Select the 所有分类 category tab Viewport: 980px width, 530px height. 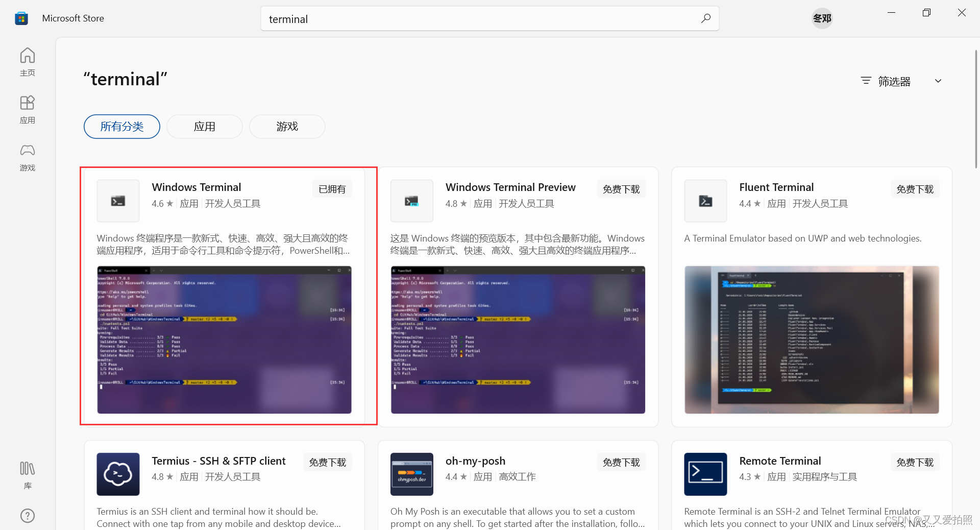click(x=122, y=127)
